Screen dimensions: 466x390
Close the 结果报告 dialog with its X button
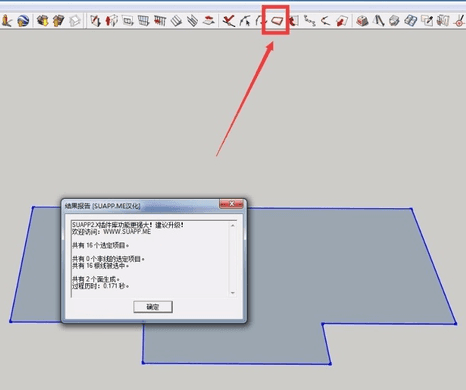pos(231,204)
